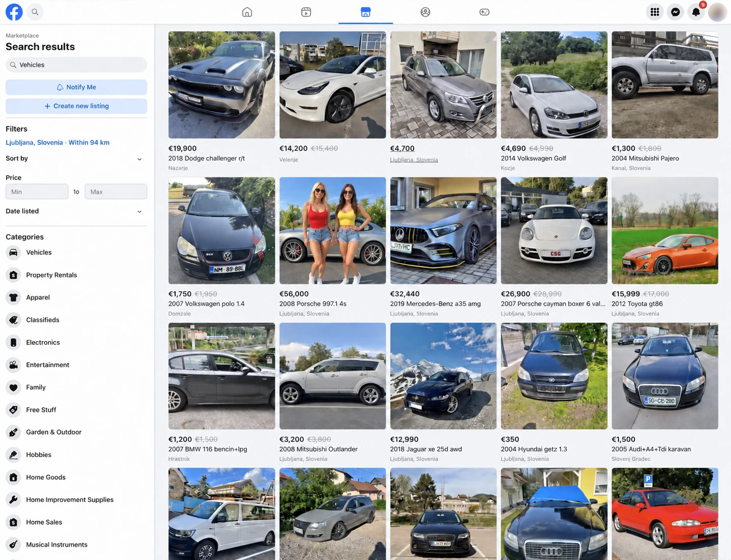The width and height of the screenshot is (731, 560).
Task: Select the Home Improvement Supplies wrench icon
Action: click(x=14, y=499)
